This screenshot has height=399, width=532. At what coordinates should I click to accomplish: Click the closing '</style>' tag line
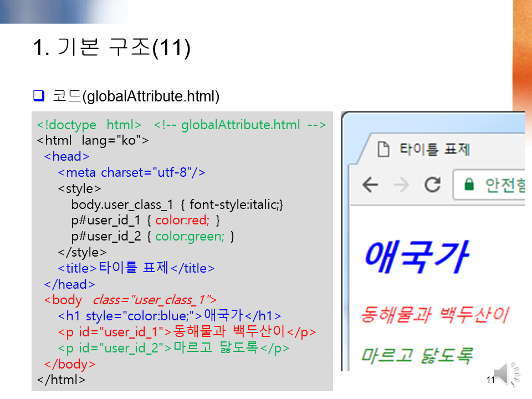click(82, 253)
